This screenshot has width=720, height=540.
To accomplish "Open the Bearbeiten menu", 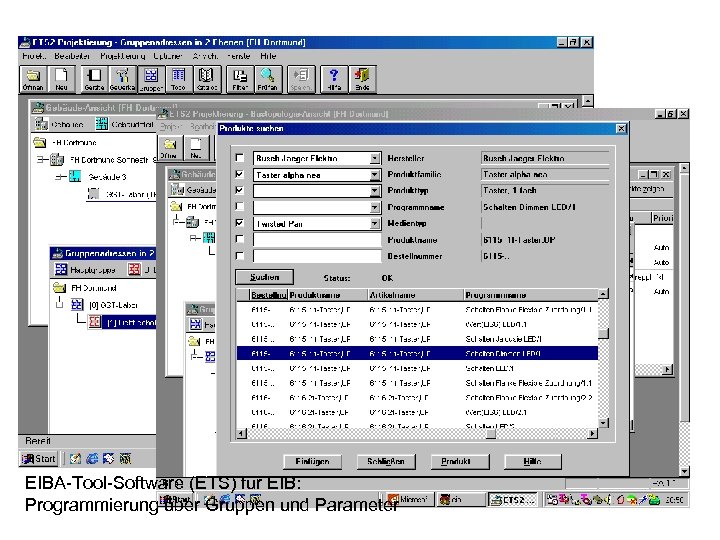I will 72,56.
